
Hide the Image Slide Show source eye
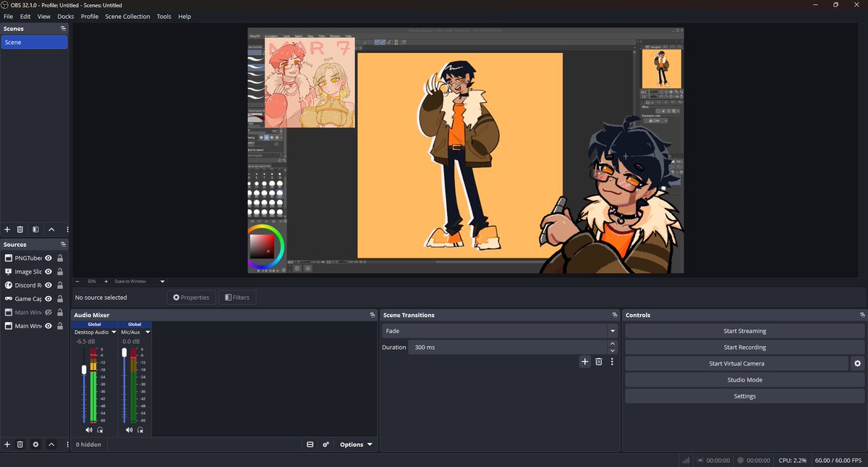tap(48, 272)
